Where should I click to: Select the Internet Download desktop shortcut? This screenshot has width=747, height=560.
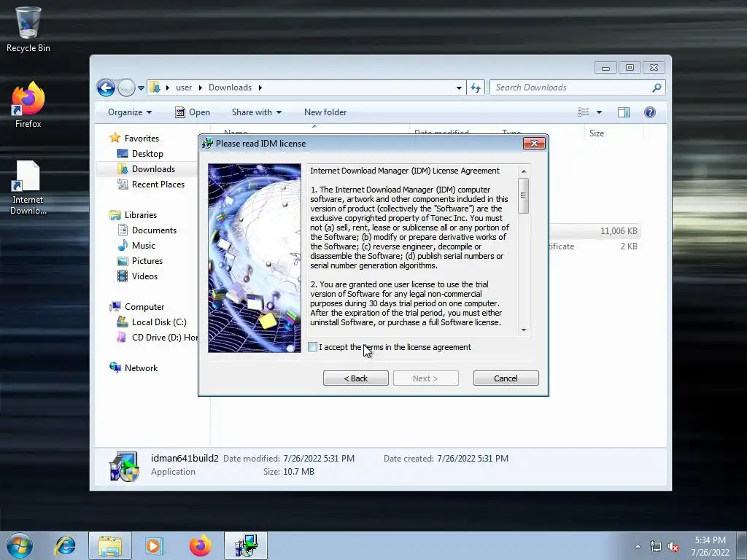click(28, 188)
